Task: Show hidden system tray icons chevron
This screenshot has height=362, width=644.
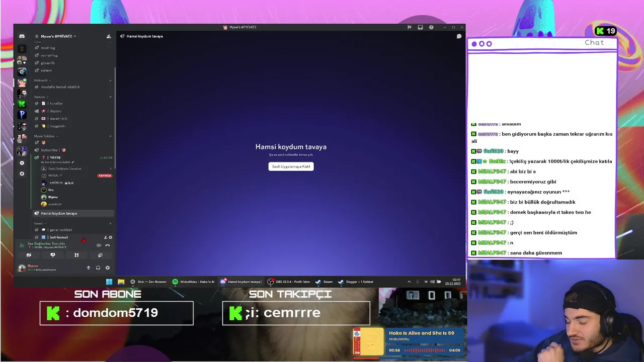Action: [409, 282]
